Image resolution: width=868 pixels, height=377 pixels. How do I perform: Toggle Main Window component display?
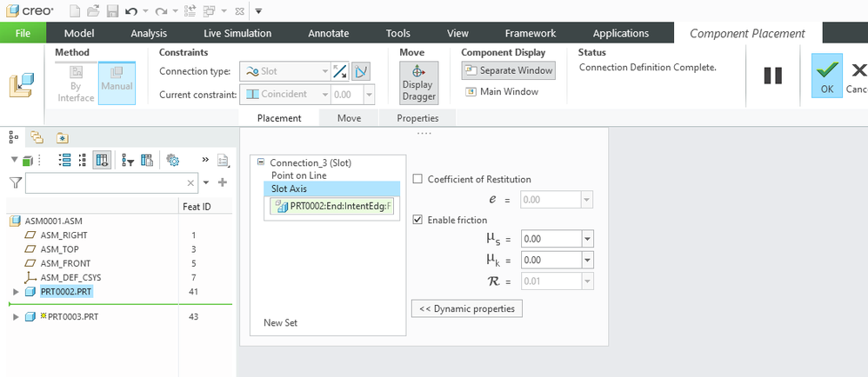tap(502, 91)
